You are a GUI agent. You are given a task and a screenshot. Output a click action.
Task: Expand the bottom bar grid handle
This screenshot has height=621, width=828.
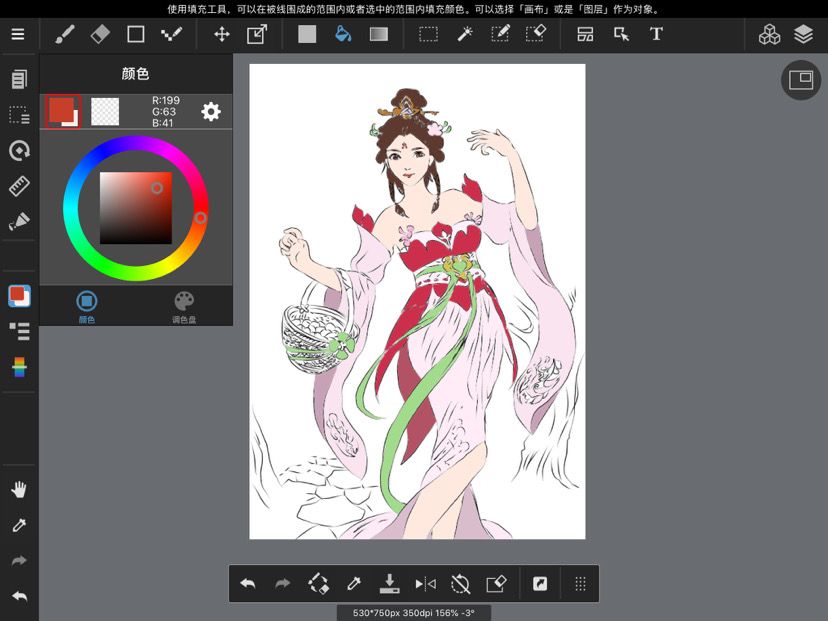580,584
